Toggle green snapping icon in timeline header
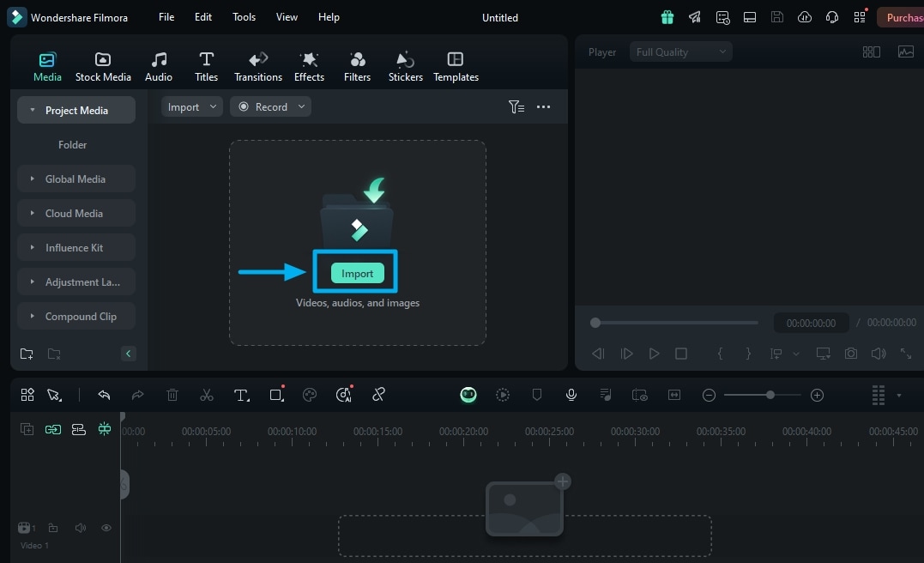The height and width of the screenshot is (563, 924). pos(105,429)
